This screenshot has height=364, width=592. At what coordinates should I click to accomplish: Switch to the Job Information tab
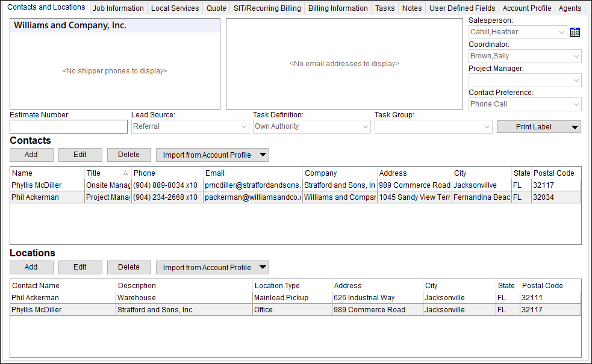(x=118, y=8)
